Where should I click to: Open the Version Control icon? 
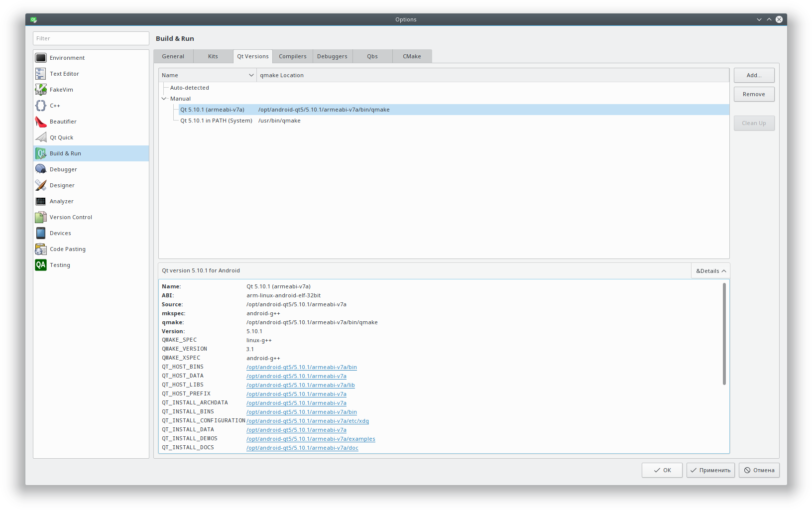[41, 217]
